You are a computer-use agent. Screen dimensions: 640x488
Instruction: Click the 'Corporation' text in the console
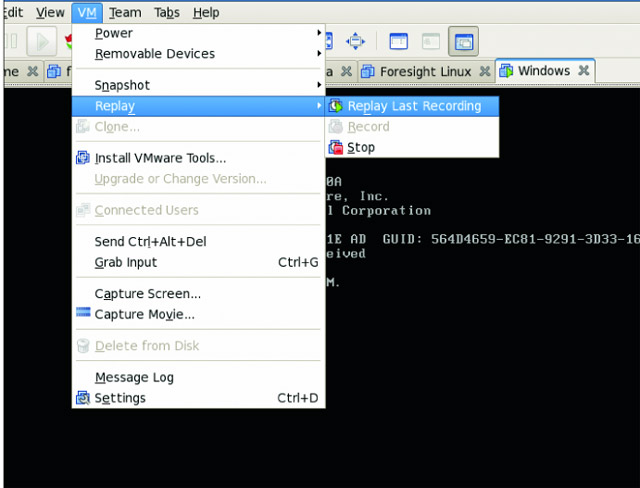click(x=386, y=211)
